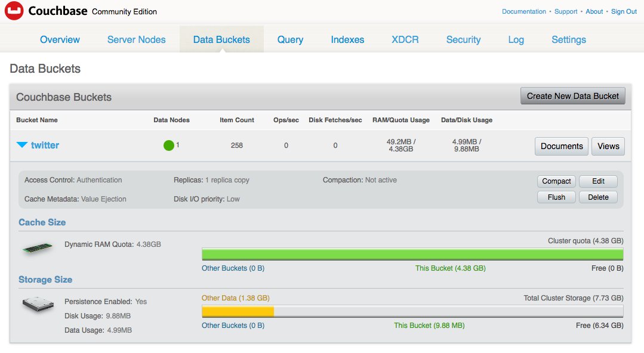Click Compaction: Not active text

tap(360, 180)
